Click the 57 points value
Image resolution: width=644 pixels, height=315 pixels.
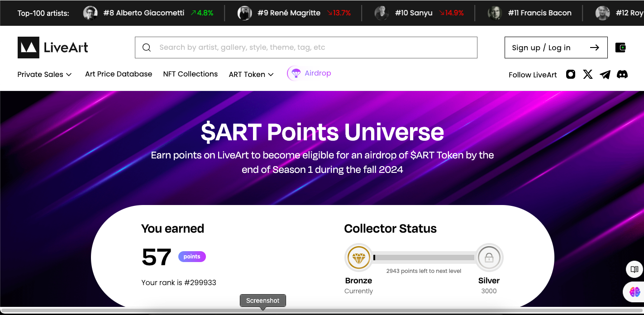(157, 257)
